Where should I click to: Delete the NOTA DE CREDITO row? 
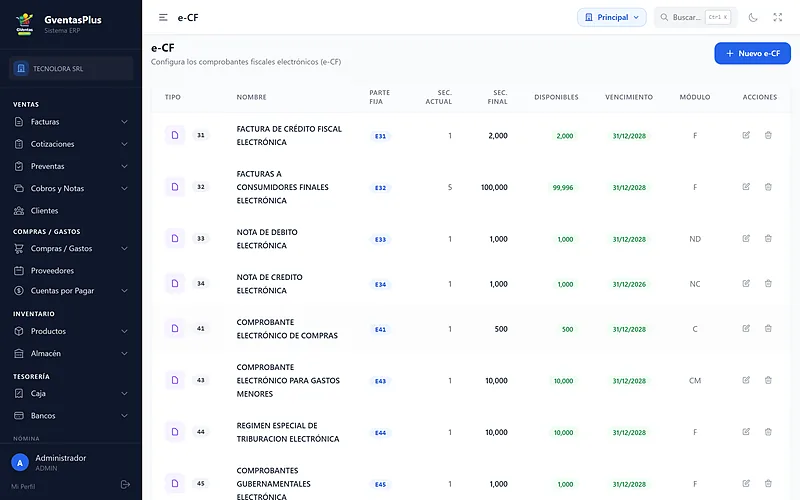(768, 283)
